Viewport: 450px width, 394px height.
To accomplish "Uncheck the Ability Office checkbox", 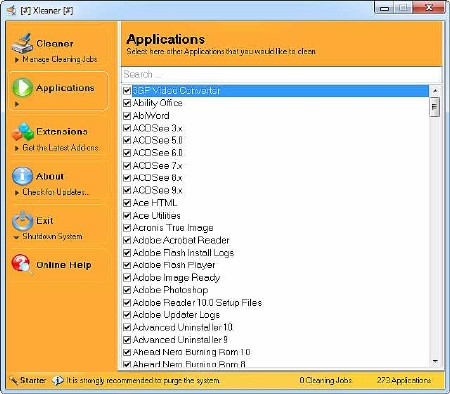I will [x=127, y=103].
